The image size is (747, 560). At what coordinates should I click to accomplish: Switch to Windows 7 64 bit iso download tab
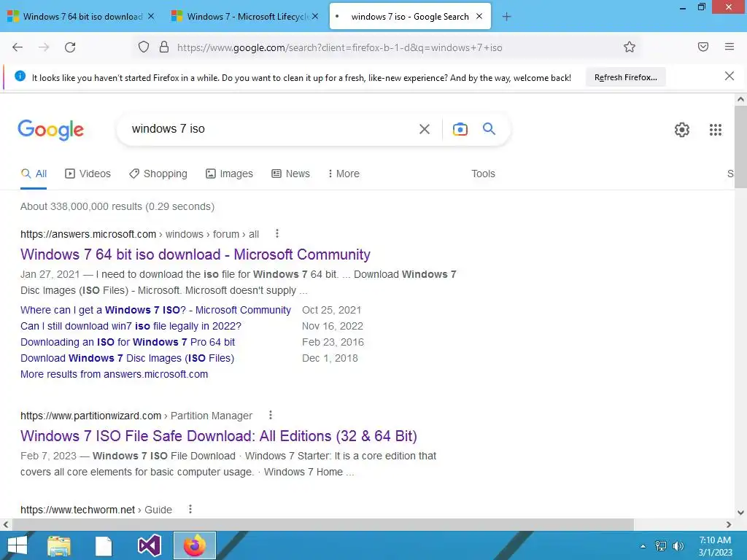point(82,17)
